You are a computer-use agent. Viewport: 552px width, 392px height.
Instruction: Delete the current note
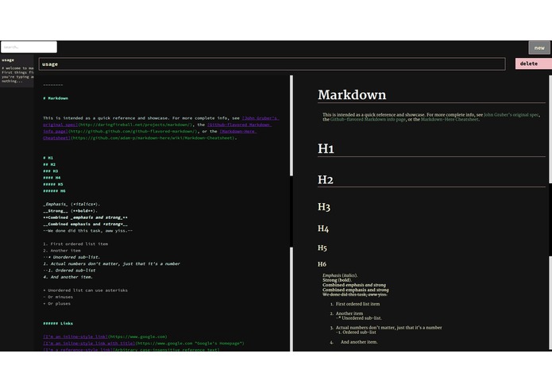coord(534,63)
